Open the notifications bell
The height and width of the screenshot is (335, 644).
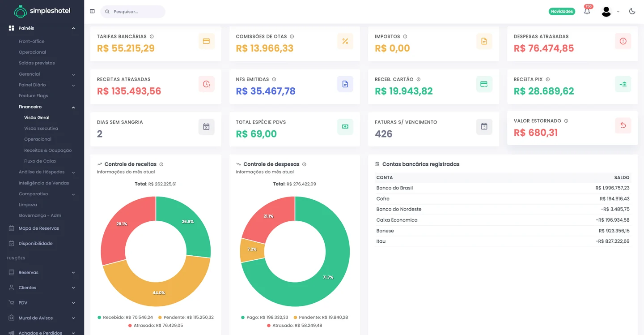pyautogui.click(x=587, y=12)
